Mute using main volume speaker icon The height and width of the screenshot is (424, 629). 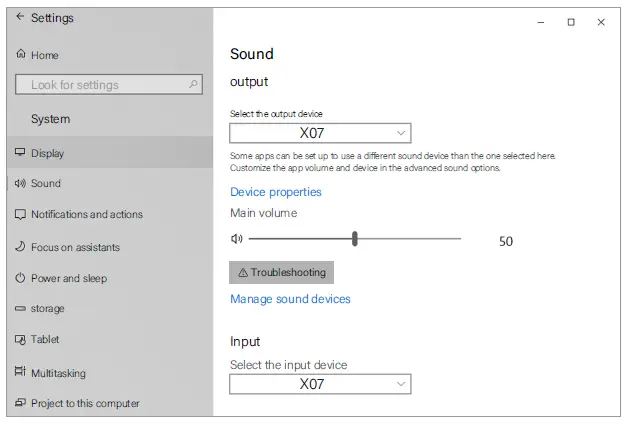click(237, 239)
